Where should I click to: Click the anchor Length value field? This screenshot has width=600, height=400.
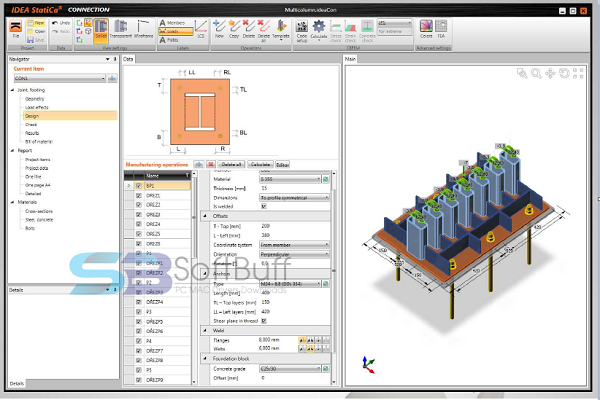pyautogui.click(x=295, y=293)
